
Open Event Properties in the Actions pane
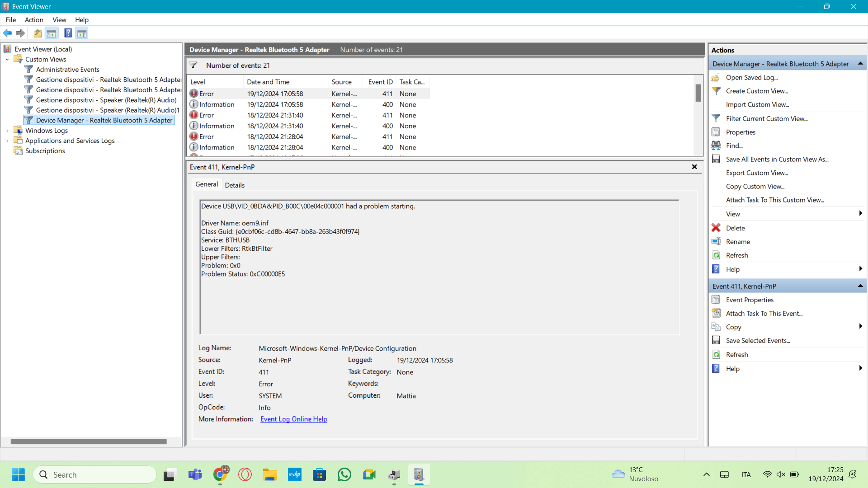point(750,300)
